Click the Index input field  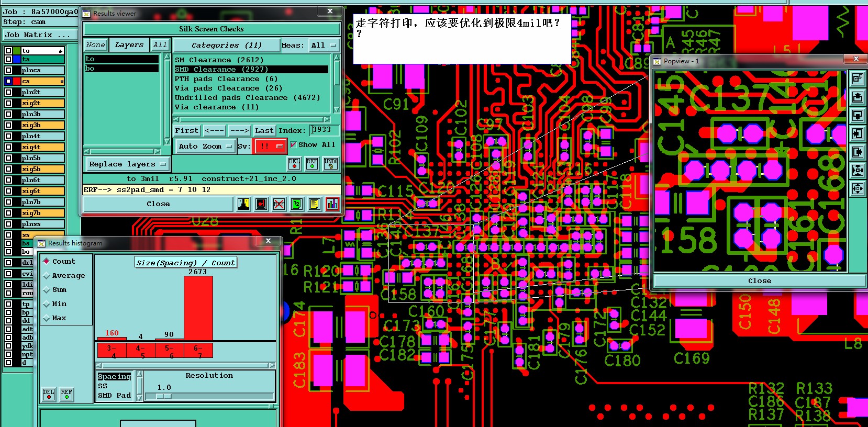[x=325, y=130]
